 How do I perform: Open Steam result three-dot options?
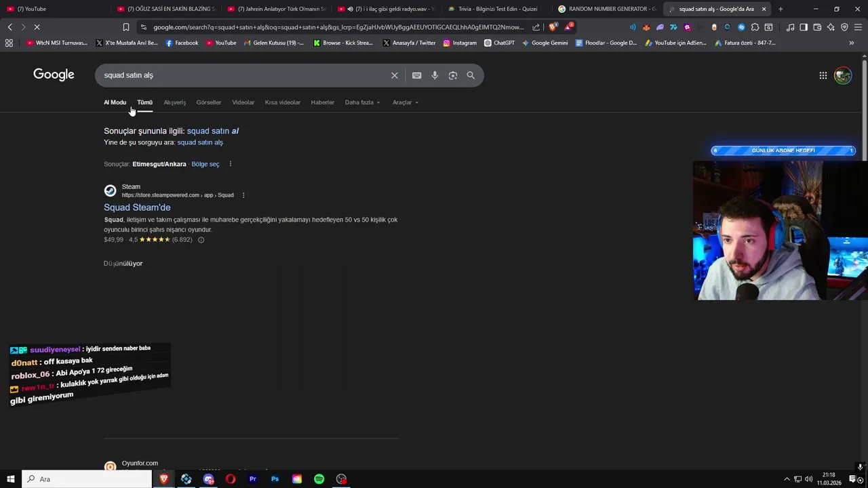click(243, 195)
